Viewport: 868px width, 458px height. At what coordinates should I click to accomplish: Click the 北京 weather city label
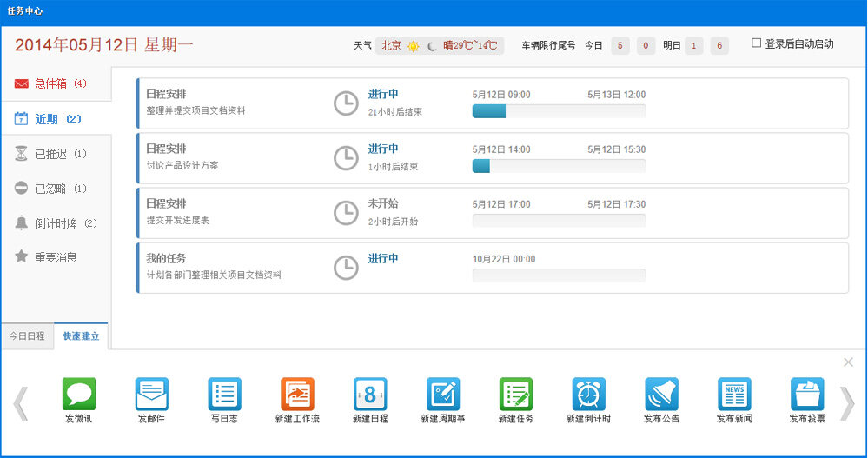point(391,45)
